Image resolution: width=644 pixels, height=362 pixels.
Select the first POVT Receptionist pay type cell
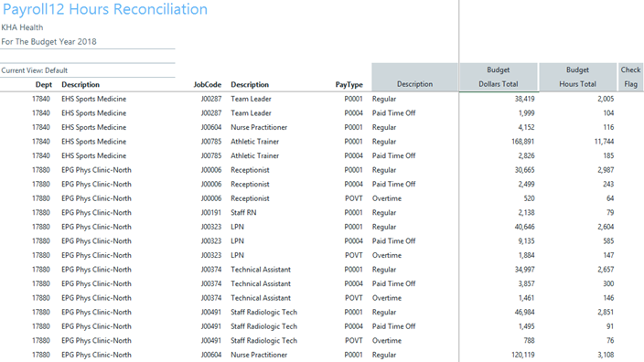[x=354, y=198]
